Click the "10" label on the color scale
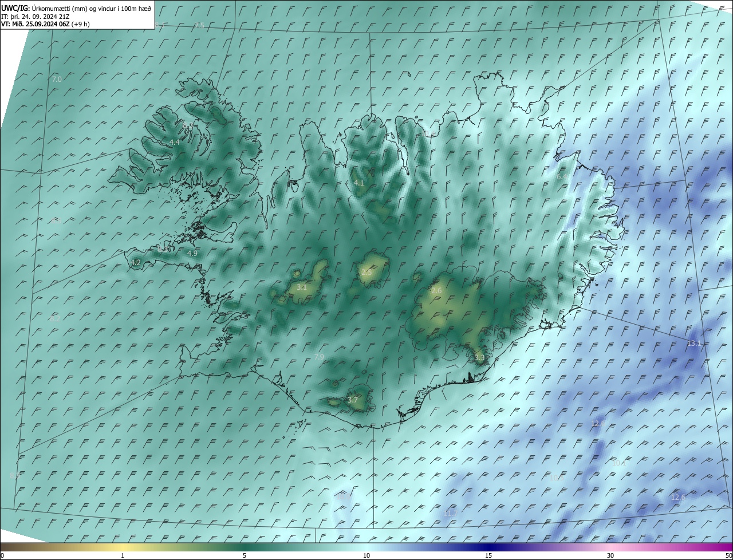Screen dimensions: 733x560 coord(366,555)
